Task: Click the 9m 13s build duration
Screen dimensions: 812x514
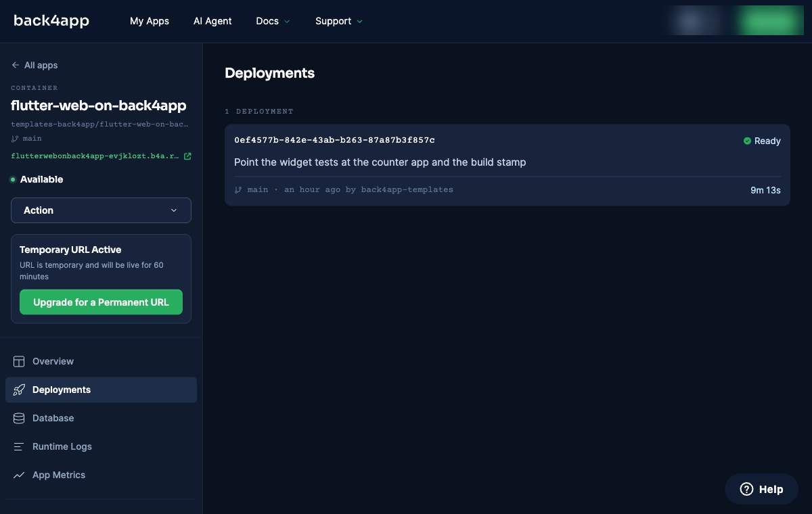Action: [765, 190]
